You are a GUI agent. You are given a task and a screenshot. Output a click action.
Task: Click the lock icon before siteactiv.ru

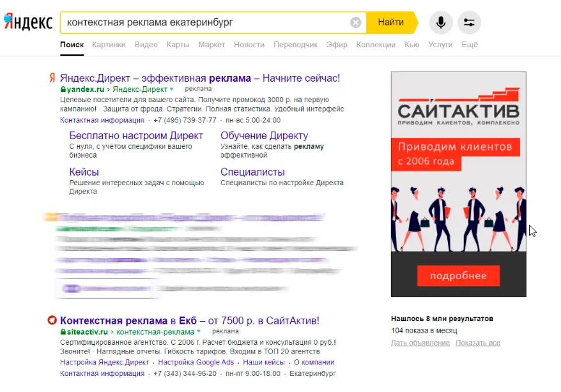pos(63,331)
